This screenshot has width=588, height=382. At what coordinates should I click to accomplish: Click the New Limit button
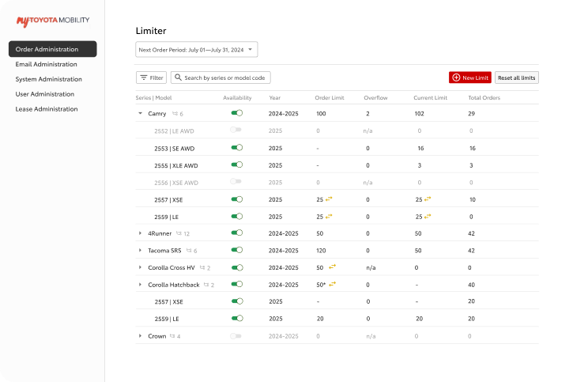(470, 78)
